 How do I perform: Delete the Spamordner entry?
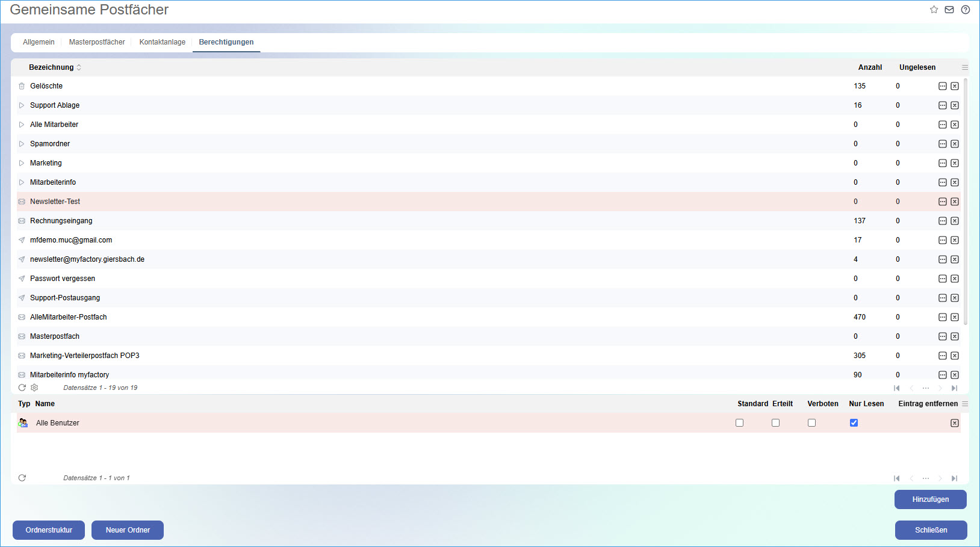[955, 144]
